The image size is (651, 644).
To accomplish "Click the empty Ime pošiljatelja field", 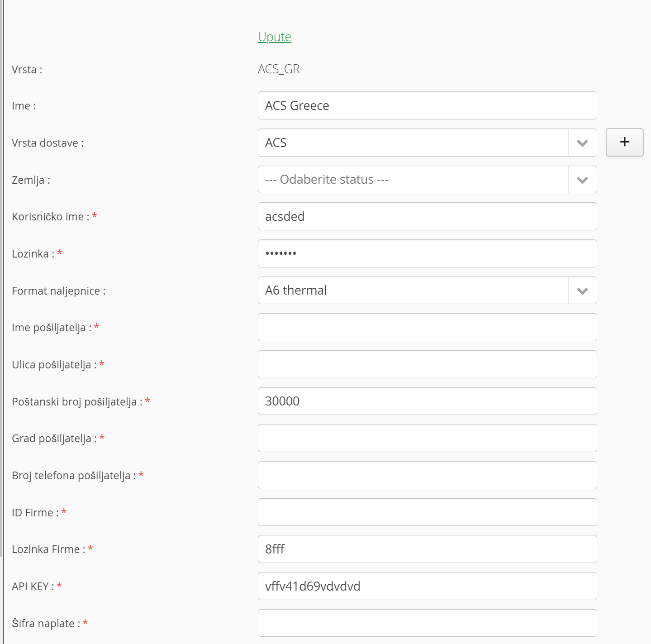I will click(427, 327).
